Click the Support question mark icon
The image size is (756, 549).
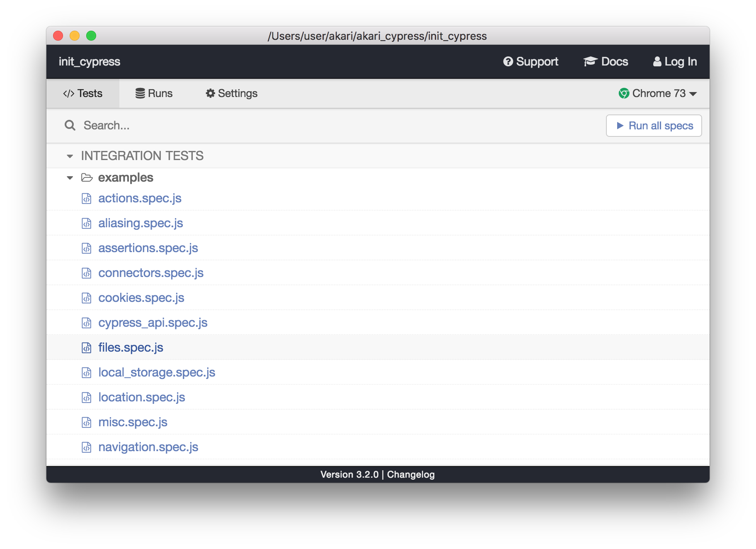click(x=508, y=61)
